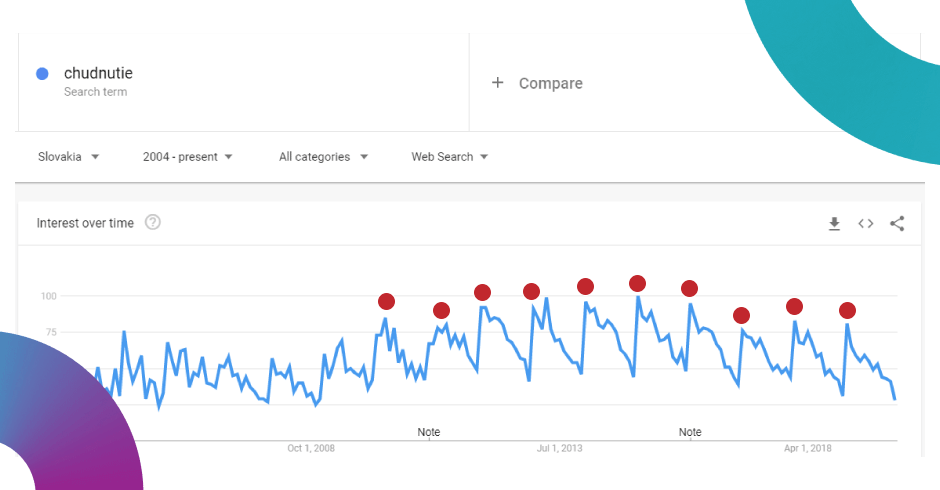Share the interest over time chart
The width and height of the screenshot is (940, 490).
tap(897, 224)
